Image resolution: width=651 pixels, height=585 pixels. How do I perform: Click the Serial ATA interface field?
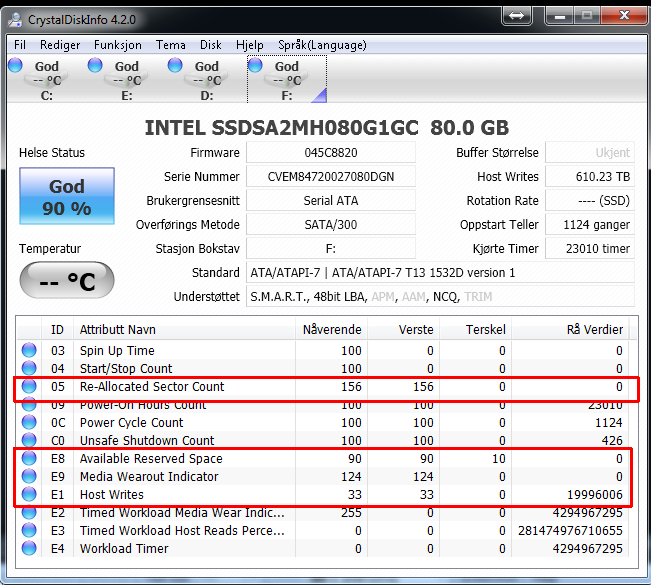click(x=331, y=201)
